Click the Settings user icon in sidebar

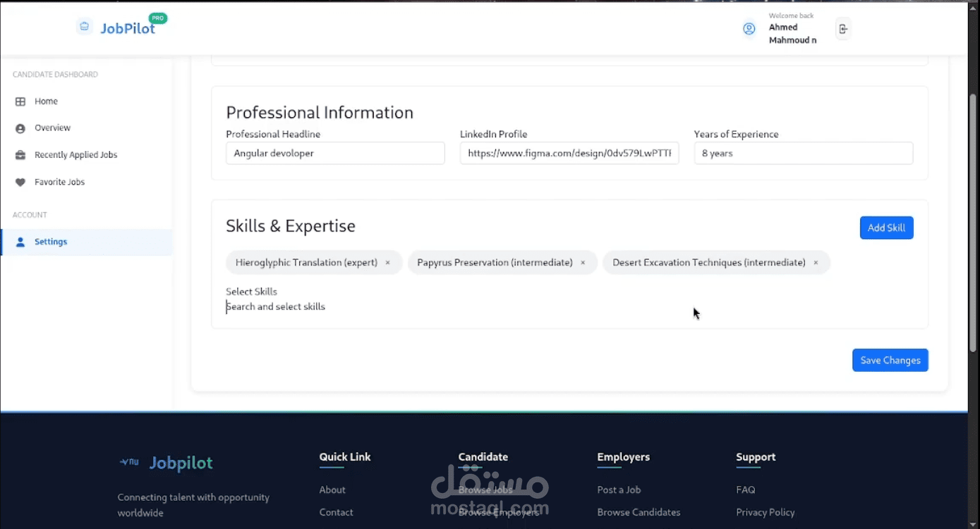(x=20, y=242)
